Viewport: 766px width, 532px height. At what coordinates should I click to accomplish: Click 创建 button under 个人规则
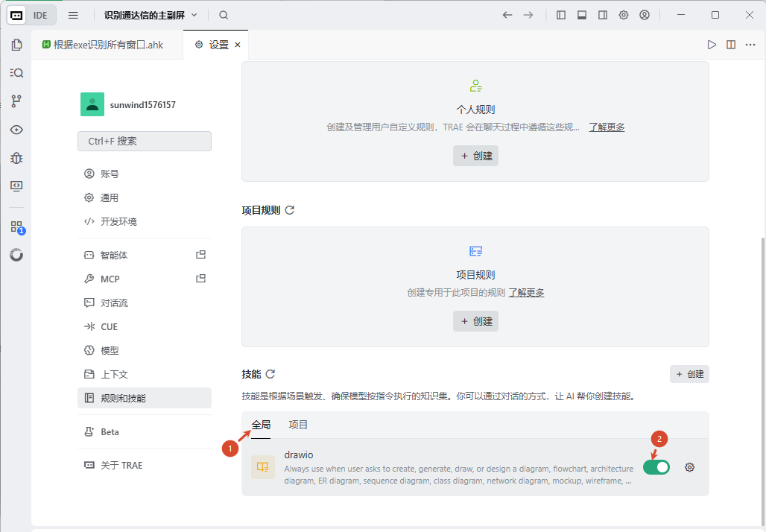click(476, 156)
